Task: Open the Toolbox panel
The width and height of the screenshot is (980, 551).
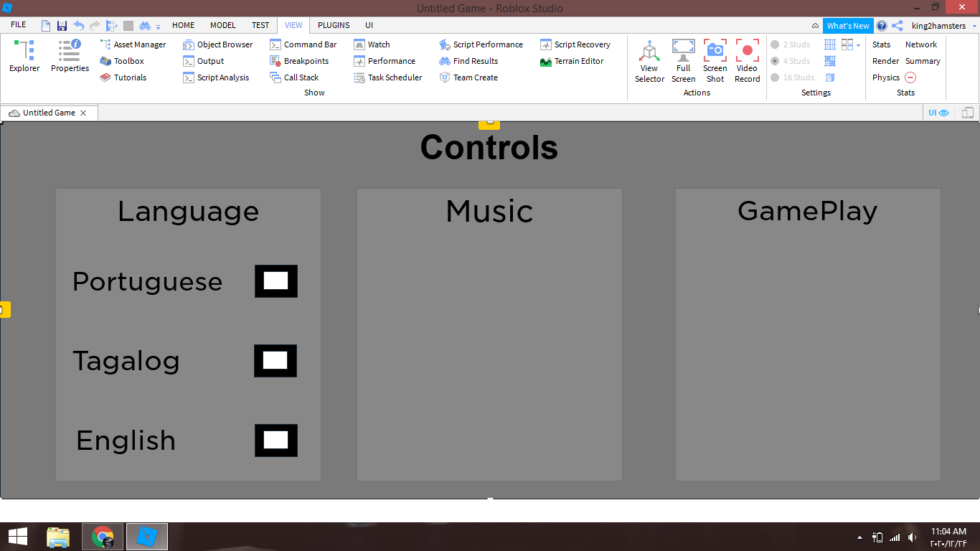Action: click(x=122, y=61)
